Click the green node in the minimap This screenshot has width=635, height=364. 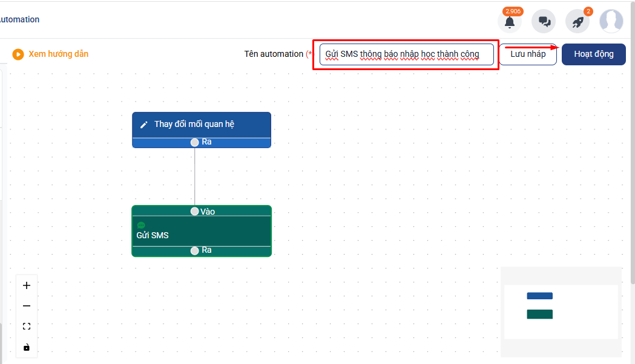pyautogui.click(x=539, y=314)
